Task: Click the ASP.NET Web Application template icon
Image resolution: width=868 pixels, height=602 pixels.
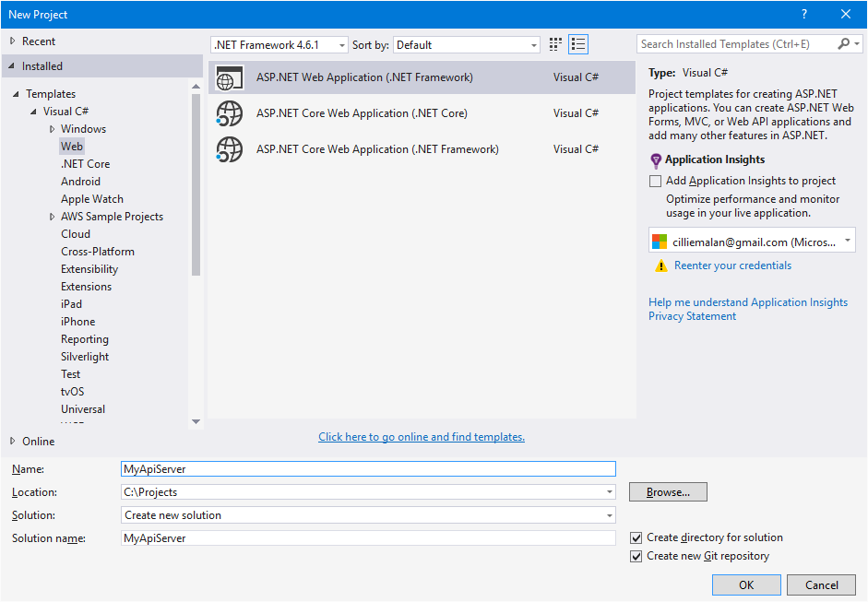Action: 229,77
